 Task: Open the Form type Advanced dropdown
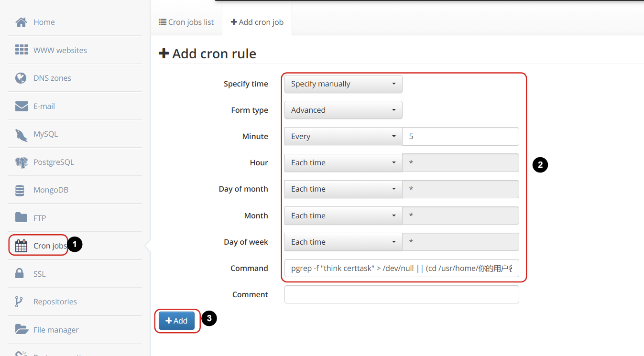coord(343,110)
